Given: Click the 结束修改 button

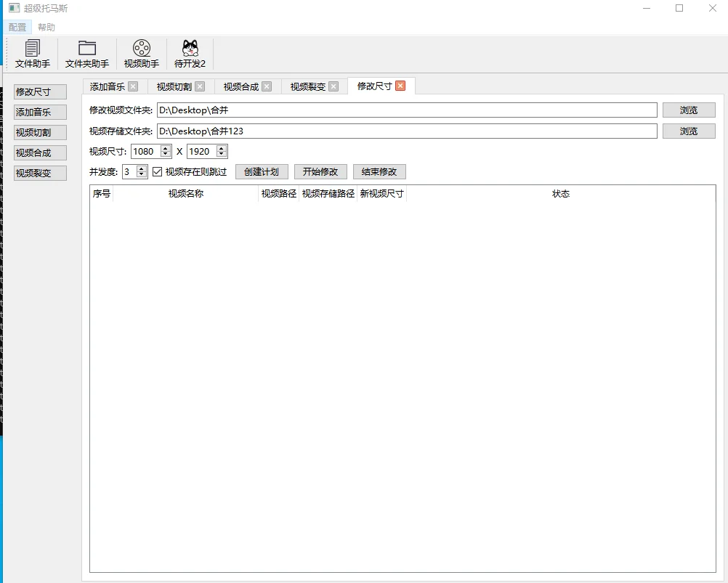Looking at the screenshot, I should click(380, 172).
